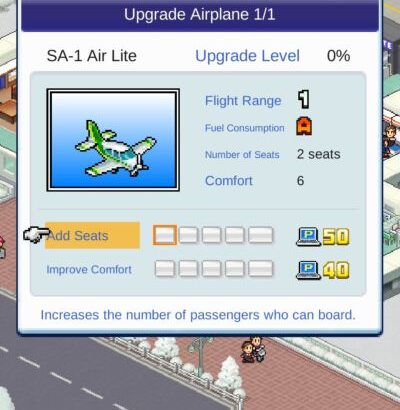Click the last Improve Comfort level box
The image size is (400, 410).
(261, 269)
